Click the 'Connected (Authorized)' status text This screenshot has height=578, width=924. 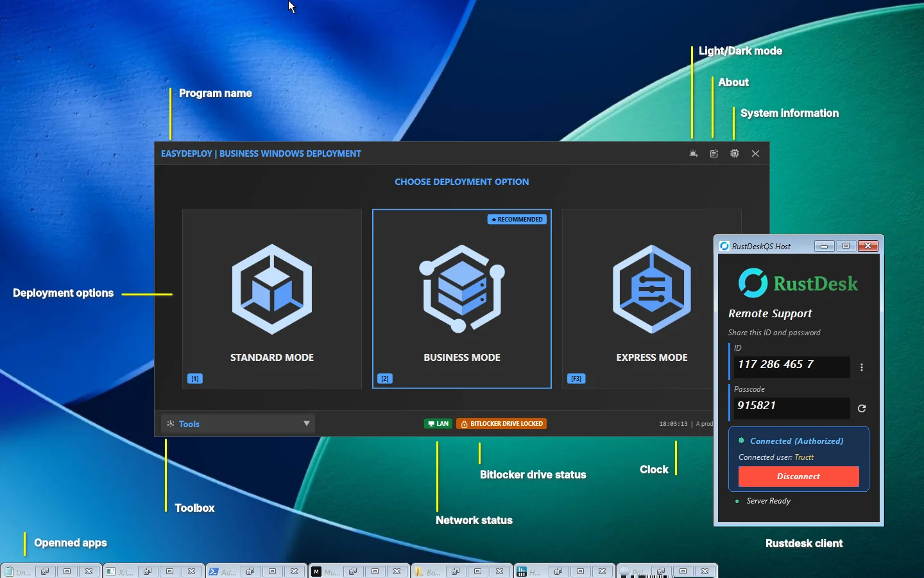797,441
